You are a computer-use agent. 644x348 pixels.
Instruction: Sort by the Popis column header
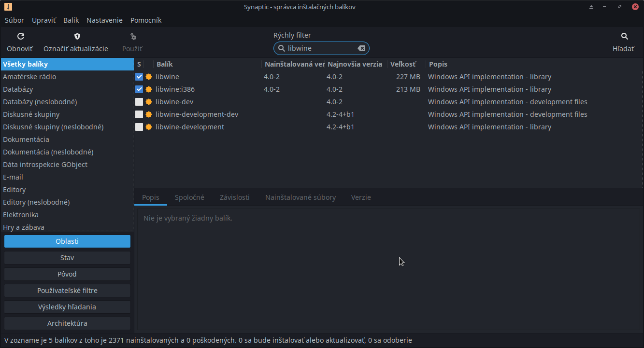[534, 64]
